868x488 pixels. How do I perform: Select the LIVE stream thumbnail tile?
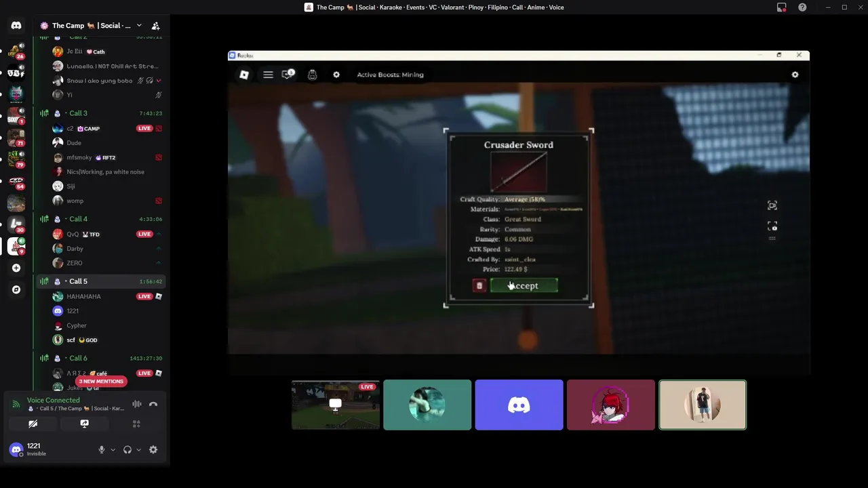[336, 405]
